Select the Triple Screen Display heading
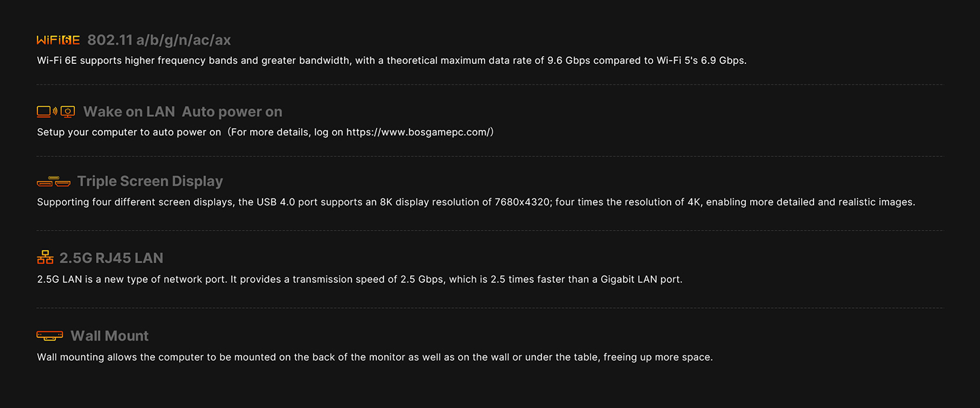Image resolution: width=980 pixels, height=408 pixels. [x=150, y=182]
